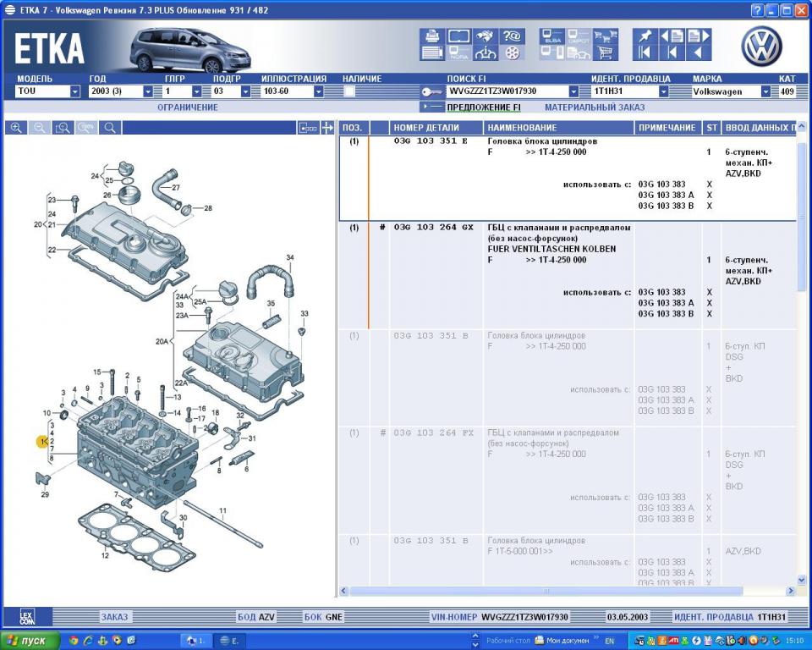Open the ИДЕНТ. ПРОДАВЦА dropdown
This screenshot has height=650, width=812.
(663, 91)
